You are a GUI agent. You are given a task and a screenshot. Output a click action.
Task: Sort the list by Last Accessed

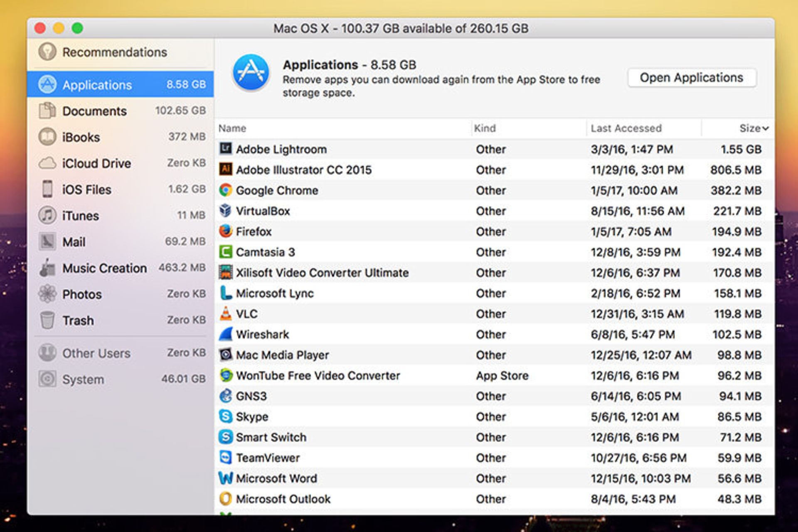tap(625, 128)
